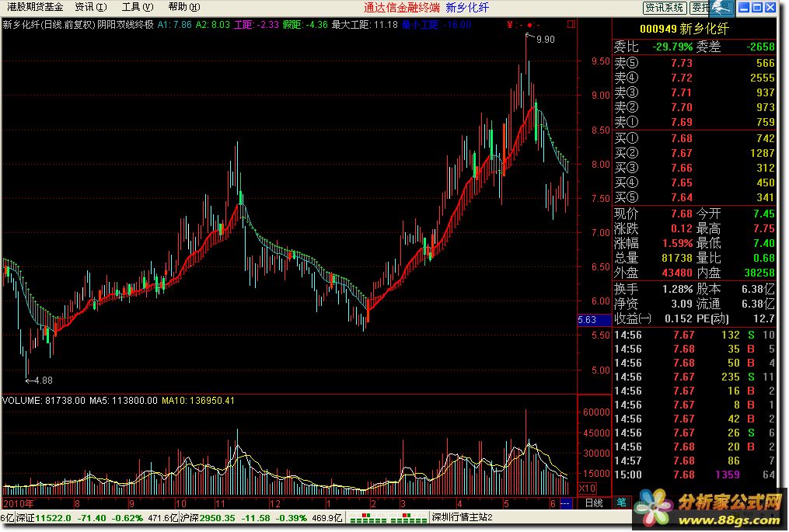Click the 15:00 trade row with volume 1359

pos(694,475)
